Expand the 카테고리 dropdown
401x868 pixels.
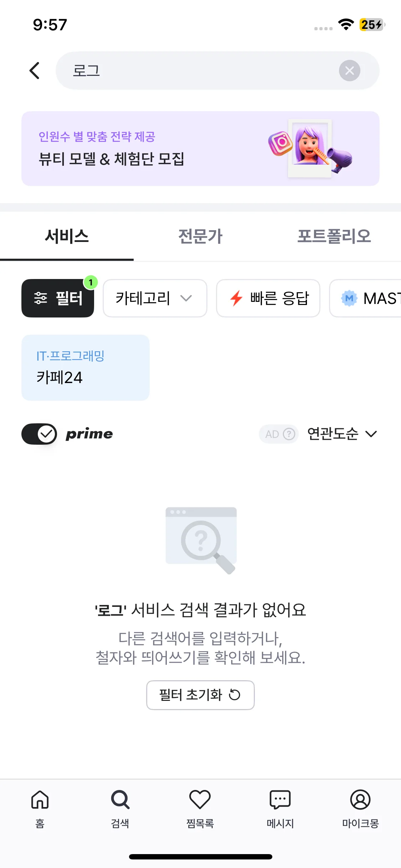[x=155, y=298]
